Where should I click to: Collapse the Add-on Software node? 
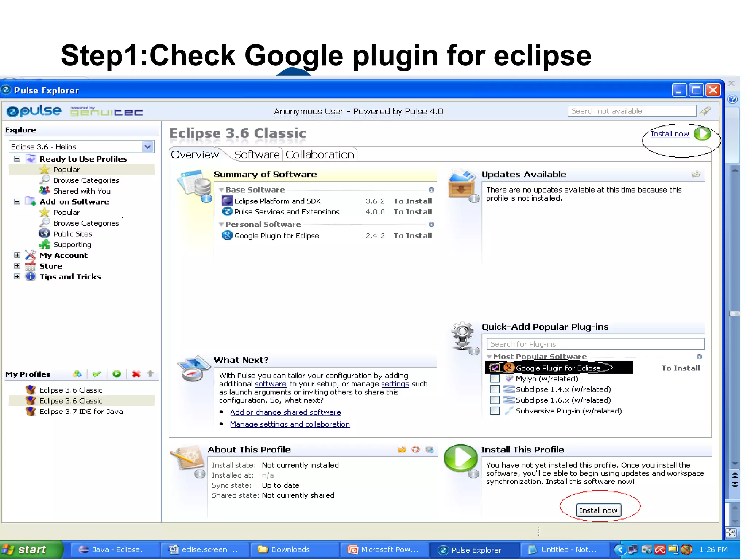pyautogui.click(x=17, y=201)
